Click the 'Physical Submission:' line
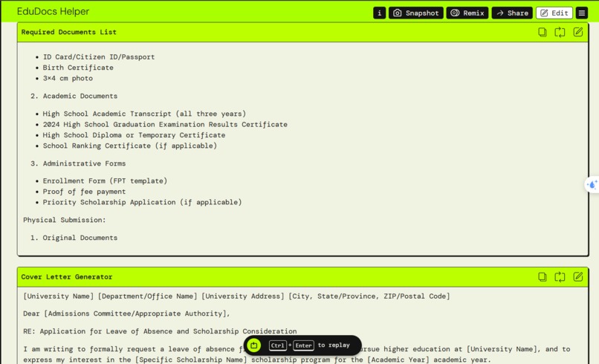 click(64, 220)
